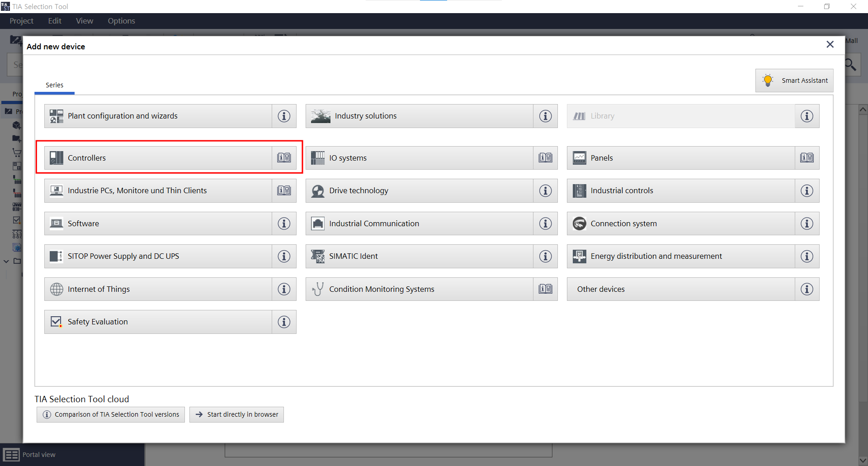Open the Edit menu
Screen dimensions: 868x466
click(55, 21)
